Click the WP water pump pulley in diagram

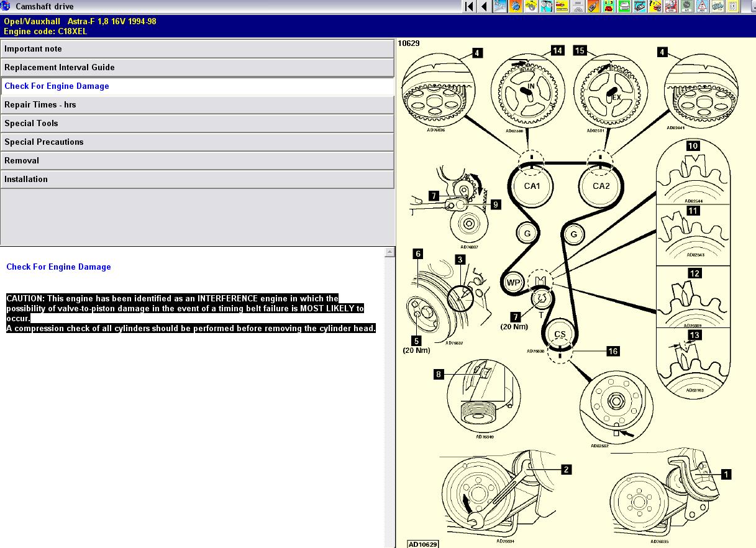(514, 283)
